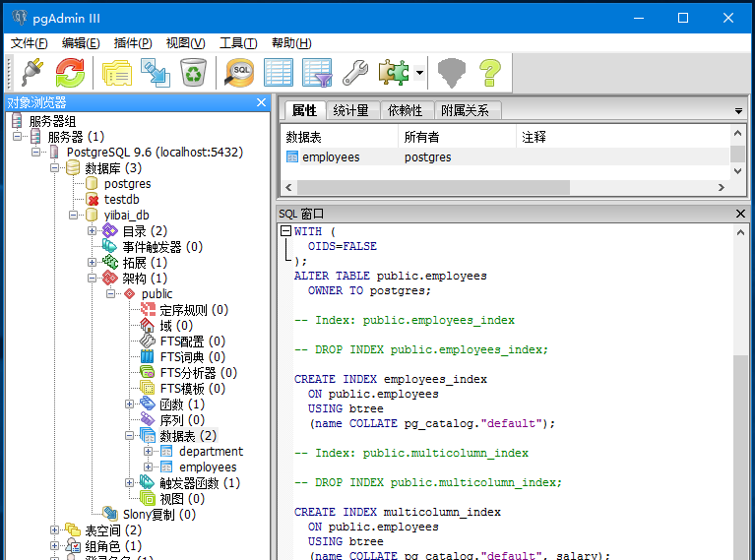
Task: Collapse the 数据库 (3) node
Action: tap(55, 168)
